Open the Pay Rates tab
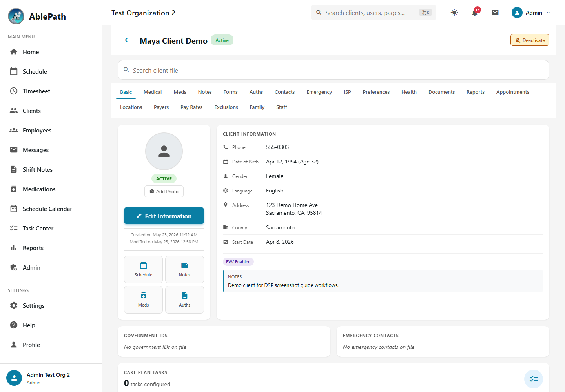 191,107
